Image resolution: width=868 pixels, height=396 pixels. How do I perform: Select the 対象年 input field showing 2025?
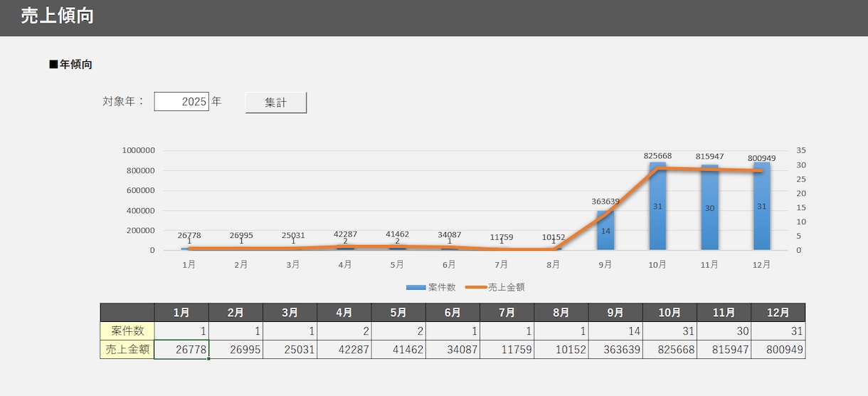coord(181,102)
